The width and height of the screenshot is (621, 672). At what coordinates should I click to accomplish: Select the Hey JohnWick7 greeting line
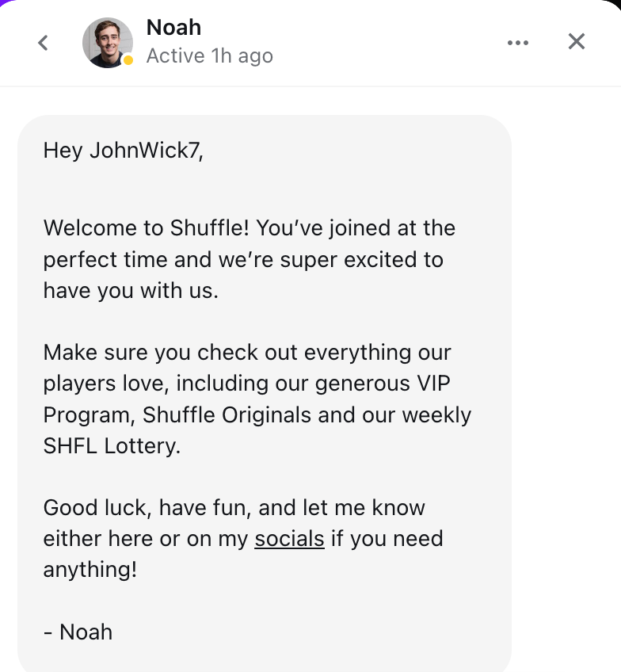pyautogui.click(x=123, y=151)
